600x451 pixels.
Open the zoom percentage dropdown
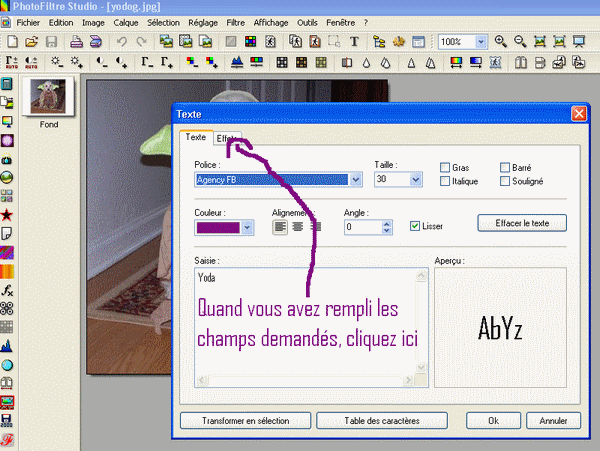tap(481, 41)
